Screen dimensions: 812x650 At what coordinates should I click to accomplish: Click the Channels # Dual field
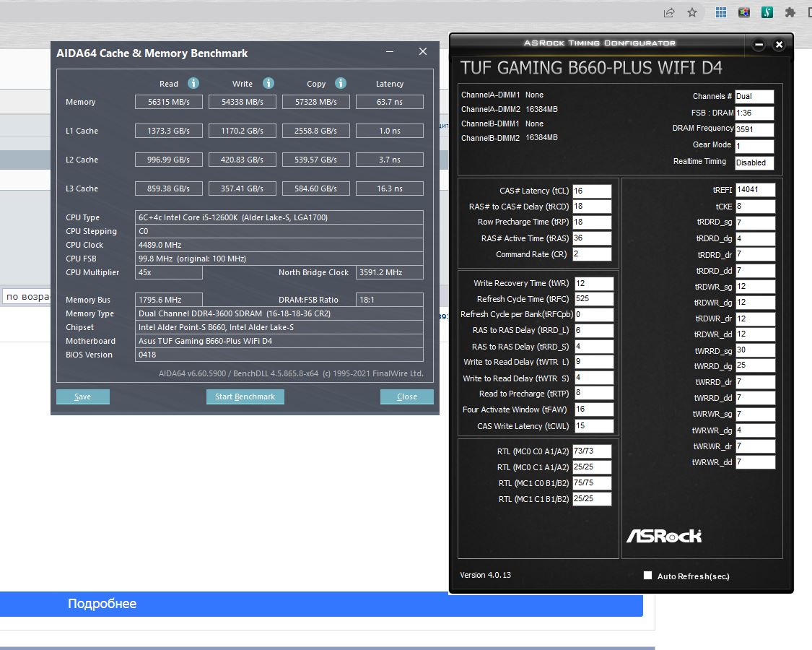(754, 96)
